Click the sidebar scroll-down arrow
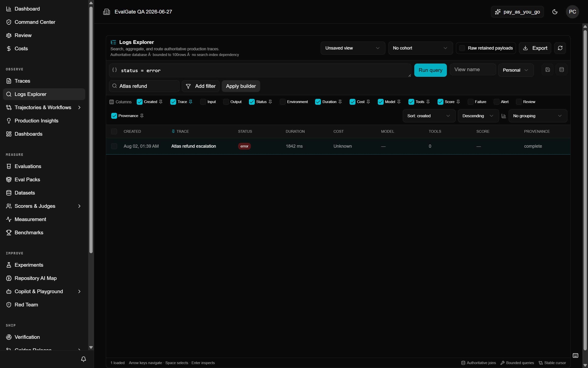The height and width of the screenshot is (368, 588). click(91, 347)
